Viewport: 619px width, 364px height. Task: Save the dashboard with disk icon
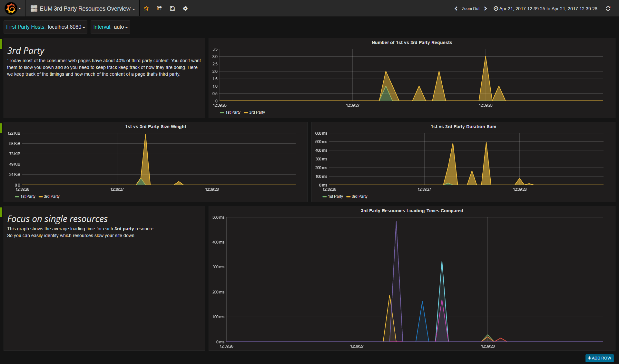click(172, 8)
